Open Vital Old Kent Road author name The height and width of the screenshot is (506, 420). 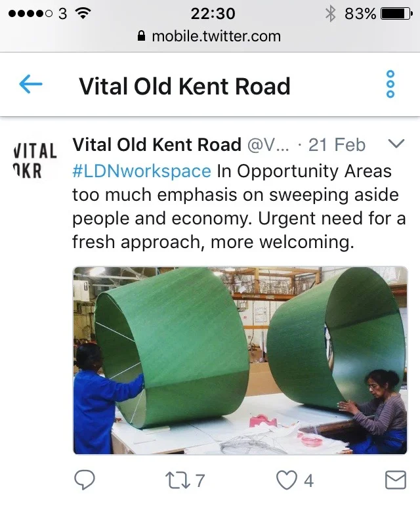[157, 144]
